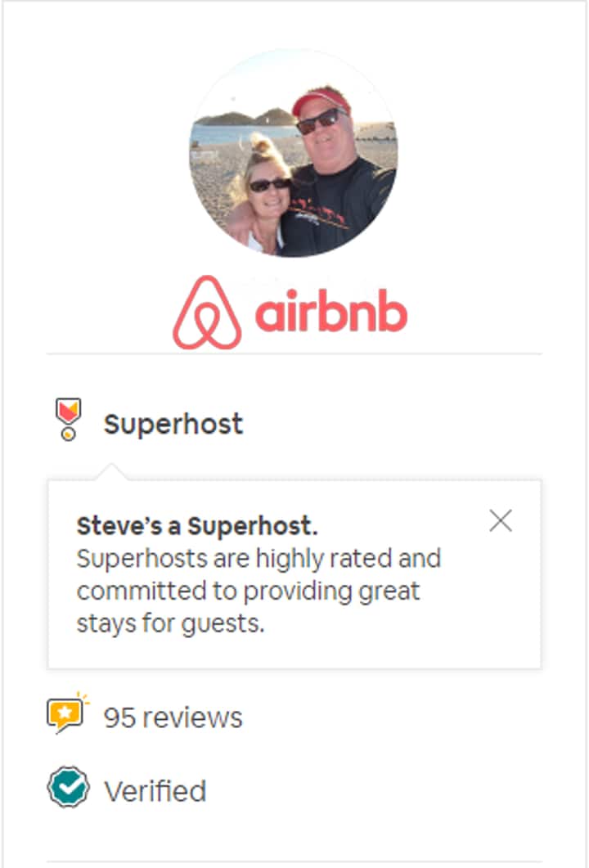The height and width of the screenshot is (868, 589).
Task: Click the Superhost medal badge icon
Action: [68, 419]
